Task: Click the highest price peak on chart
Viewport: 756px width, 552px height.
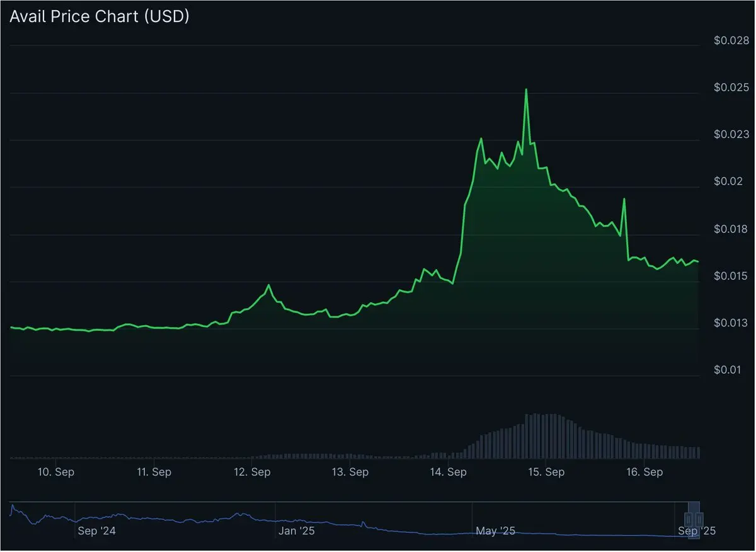Action: pyautogui.click(x=526, y=89)
